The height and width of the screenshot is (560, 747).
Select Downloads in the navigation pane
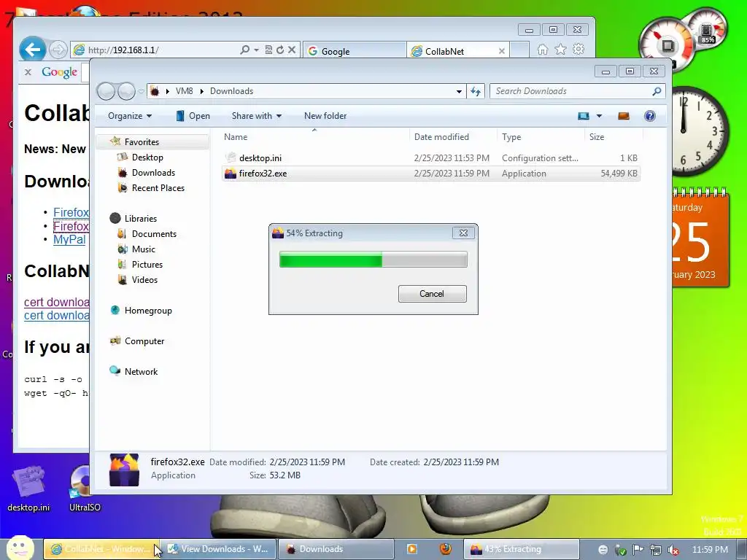153,172
